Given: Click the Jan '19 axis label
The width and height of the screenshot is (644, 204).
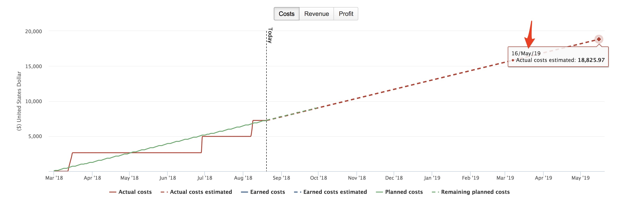Looking at the screenshot, I should pos(432,178).
